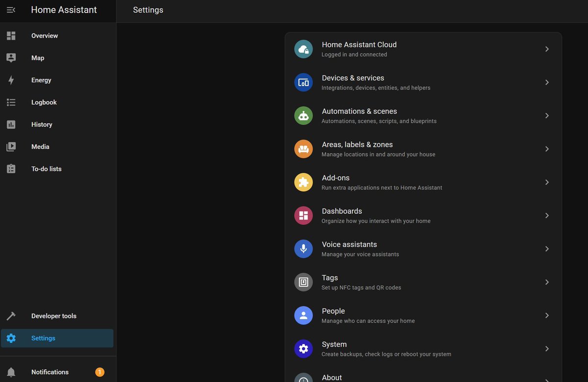The height and width of the screenshot is (382, 588).
Task: Click the Areas, labels & zones sofa icon
Action: tap(303, 149)
